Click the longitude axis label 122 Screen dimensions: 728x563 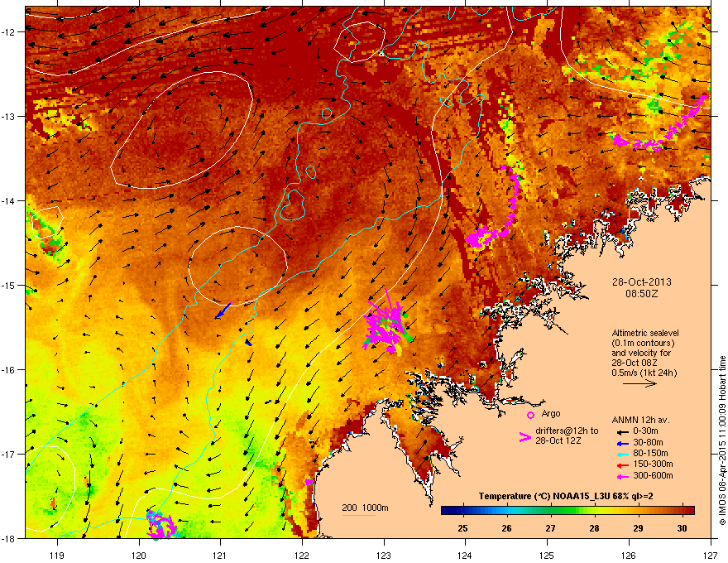[302, 555]
